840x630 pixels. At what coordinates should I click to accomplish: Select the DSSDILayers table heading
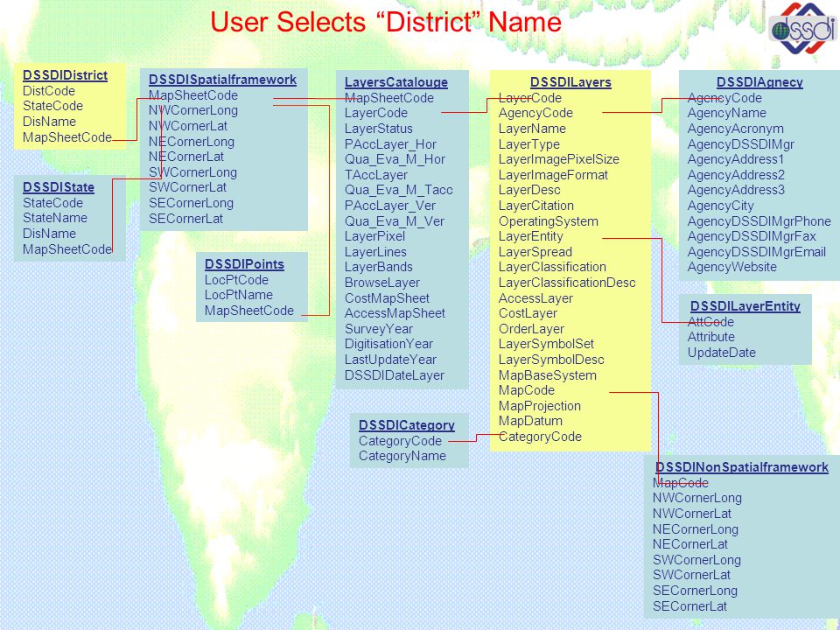pyautogui.click(x=570, y=82)
